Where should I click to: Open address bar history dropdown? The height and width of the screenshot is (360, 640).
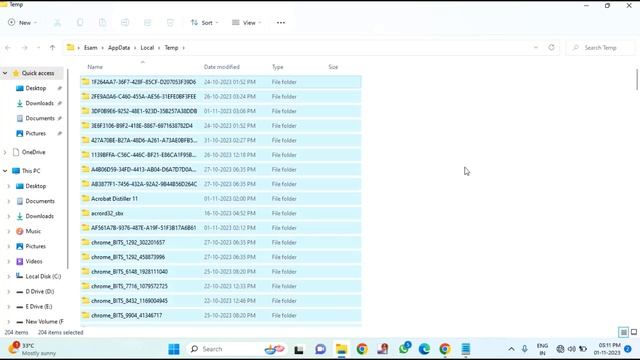click(536, 48)
